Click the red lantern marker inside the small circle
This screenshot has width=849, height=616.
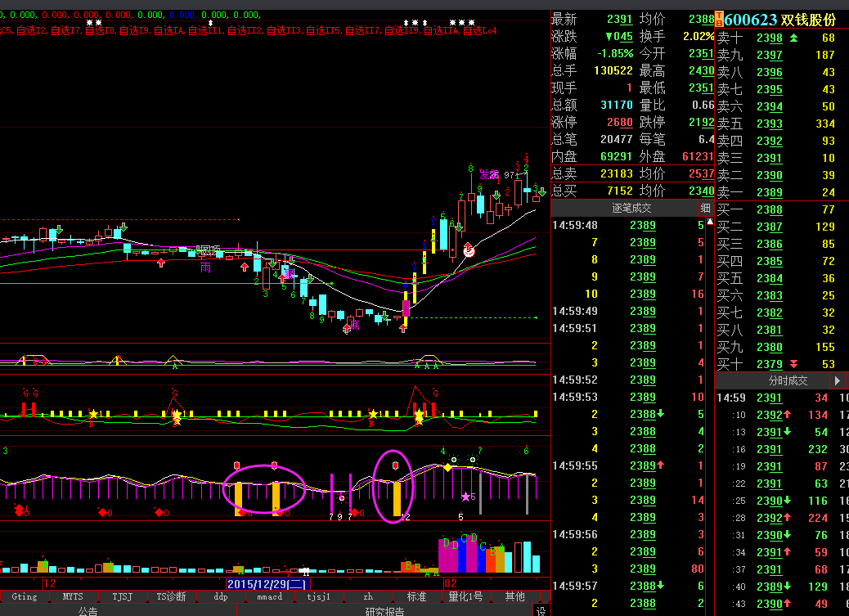tap(395, 465)
